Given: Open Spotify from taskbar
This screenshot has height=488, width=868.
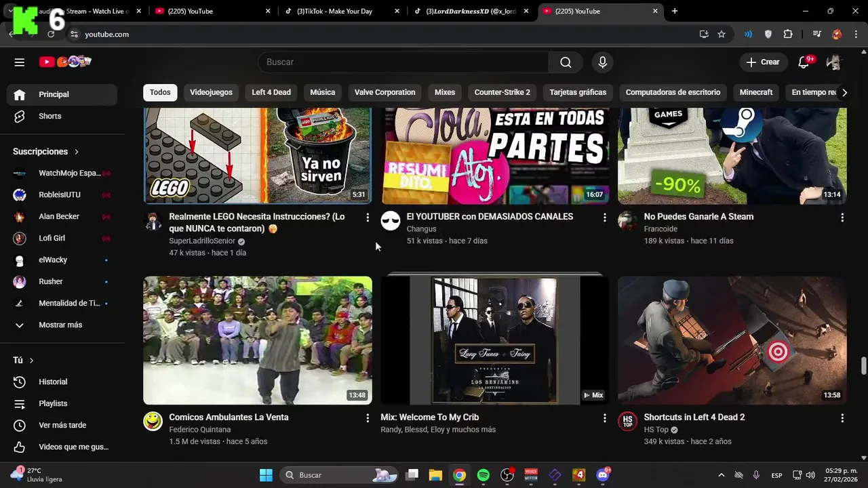Looking at the screenshot, I should point(484,475).
